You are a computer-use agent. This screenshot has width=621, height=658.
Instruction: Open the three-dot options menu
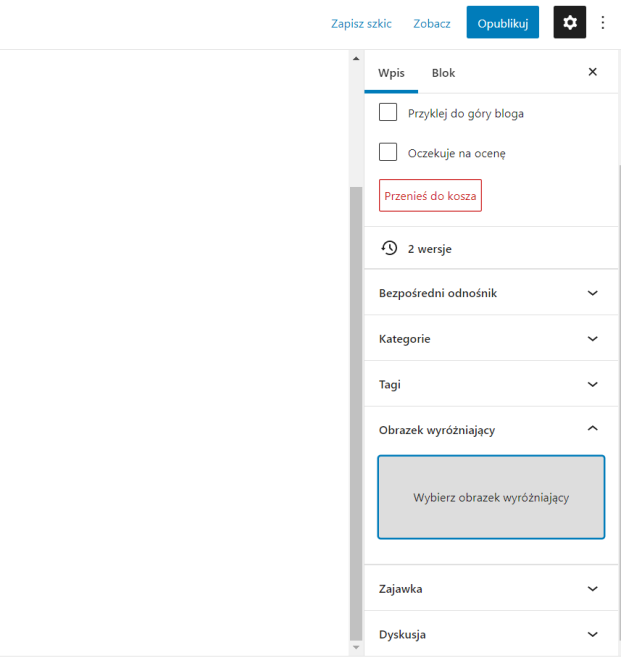tap(602, 23)
